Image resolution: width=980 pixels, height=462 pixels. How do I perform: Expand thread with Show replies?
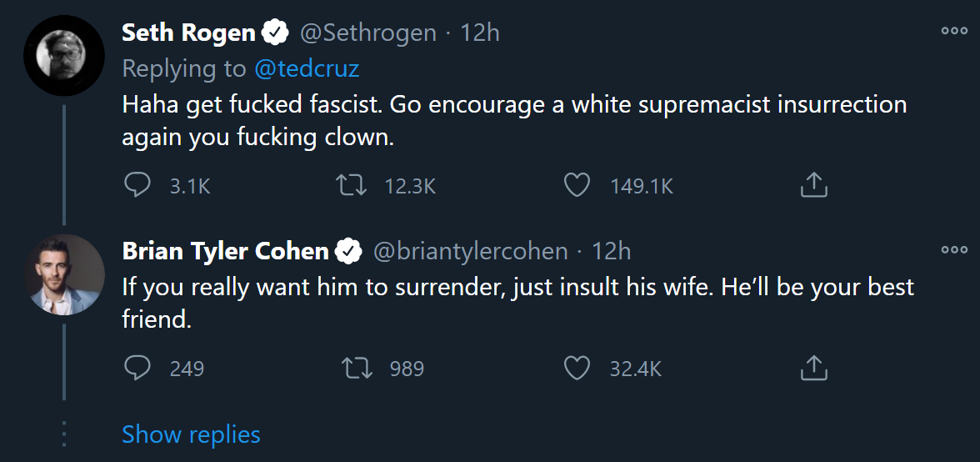(x=191, y=434)
